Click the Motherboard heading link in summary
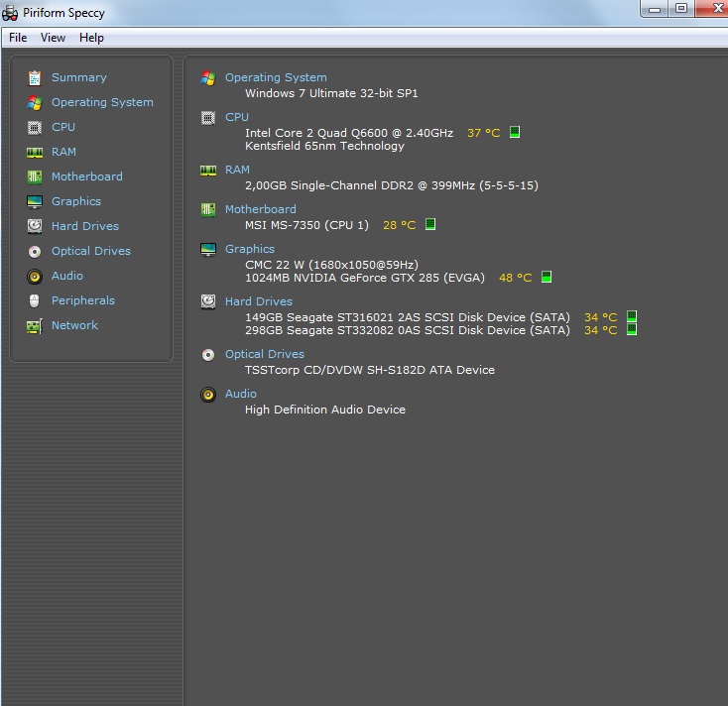The width and height of the screenshot is (728, 706). pyautogui.click(x=261, y=209)
